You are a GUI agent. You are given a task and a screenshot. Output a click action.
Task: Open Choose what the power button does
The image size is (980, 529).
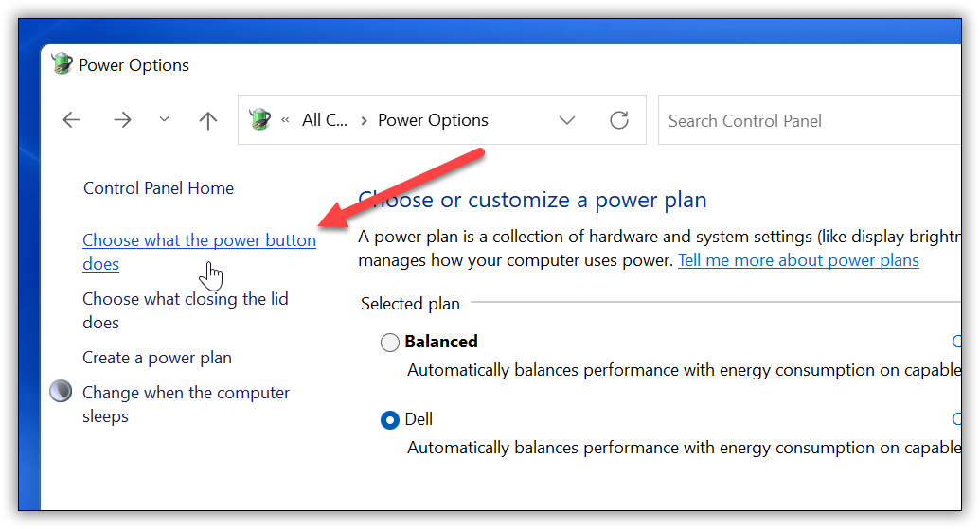(x=199, y=240)
